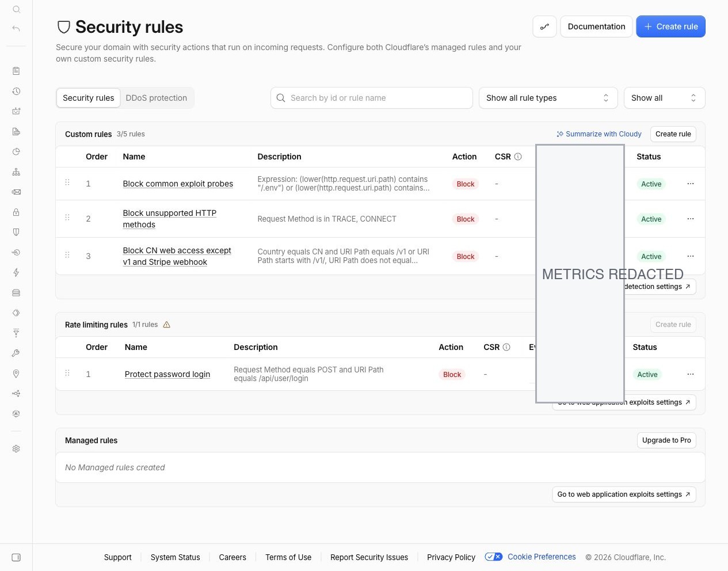This screenshot has width=728, height=571.
Task: Open the Block unsupported HTTP methods rule
Action: pos(170,219)
